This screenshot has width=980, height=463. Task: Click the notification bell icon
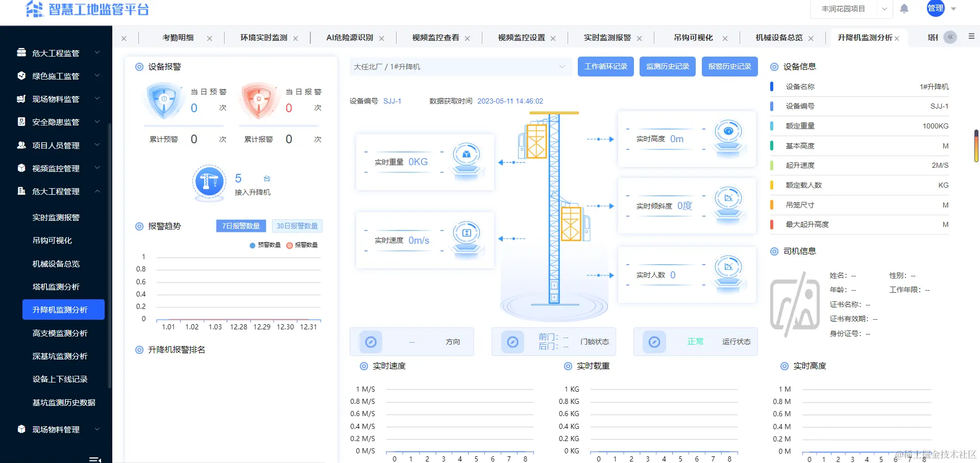point(904,9)
